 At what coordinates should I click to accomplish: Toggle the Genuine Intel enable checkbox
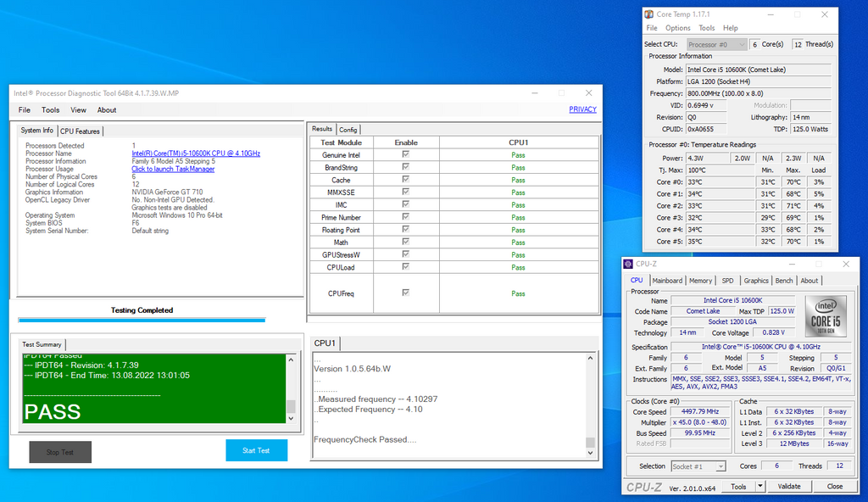pos(406,154)
